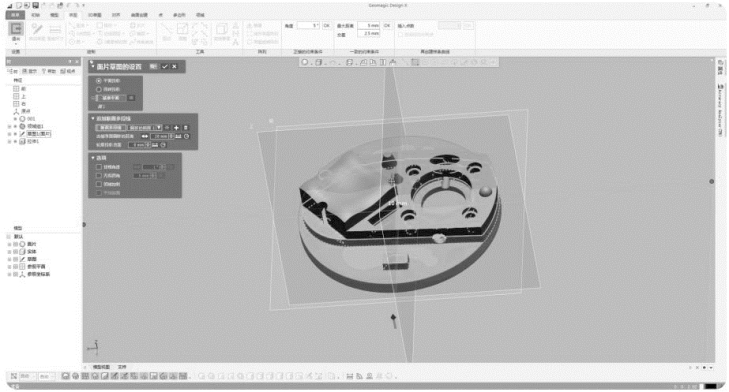
Task: Click the base plane selection field
Action: (x=111, y=98)
